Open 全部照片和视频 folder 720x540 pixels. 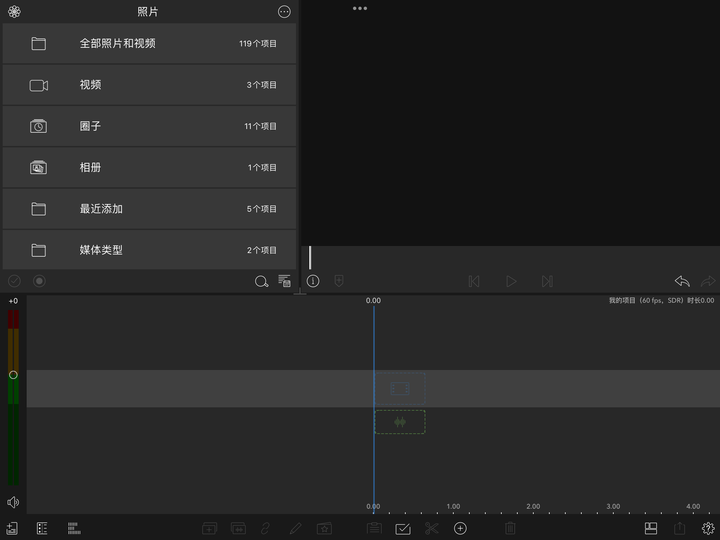[149, 44]
